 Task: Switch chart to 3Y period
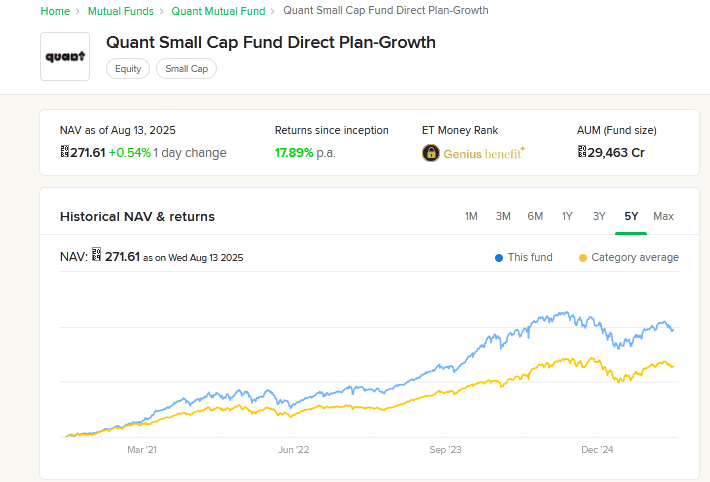pyautogui.click(x=599, y=216)
